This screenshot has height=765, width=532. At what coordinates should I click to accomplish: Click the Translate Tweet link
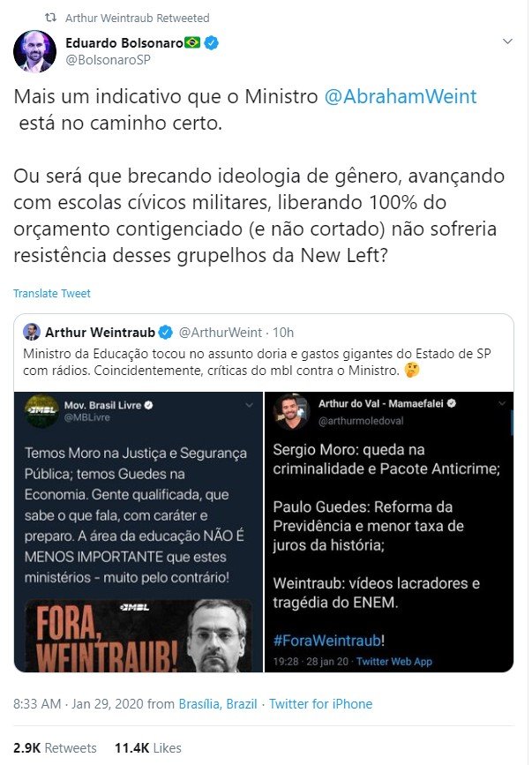pos(52,293)
